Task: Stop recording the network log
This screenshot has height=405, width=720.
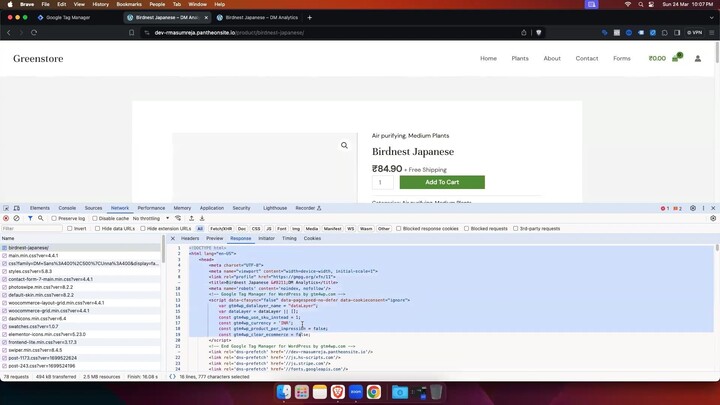Action: coord(6,219)
